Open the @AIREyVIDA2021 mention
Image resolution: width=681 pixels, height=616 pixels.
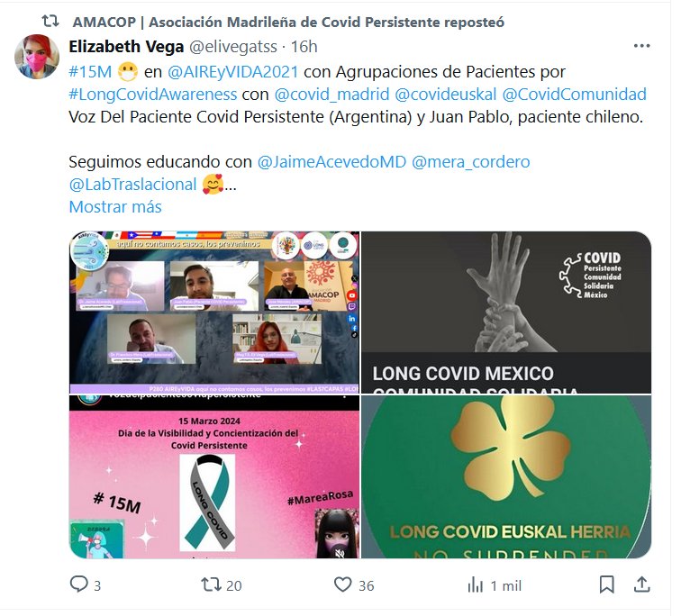tap(233, 72)
